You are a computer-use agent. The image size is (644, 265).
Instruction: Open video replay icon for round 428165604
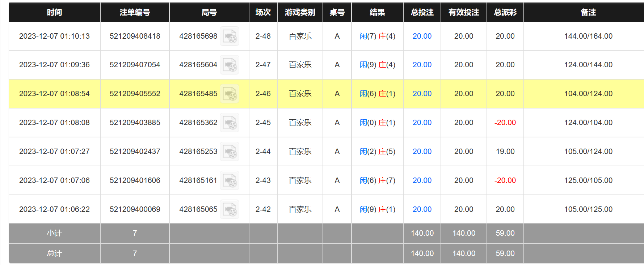point(230,65)
